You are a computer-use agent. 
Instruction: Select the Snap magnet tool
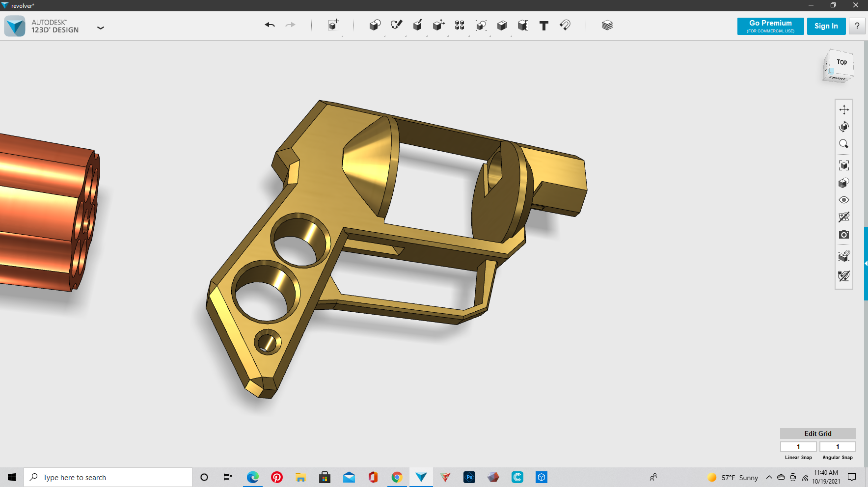pos(565,25)
